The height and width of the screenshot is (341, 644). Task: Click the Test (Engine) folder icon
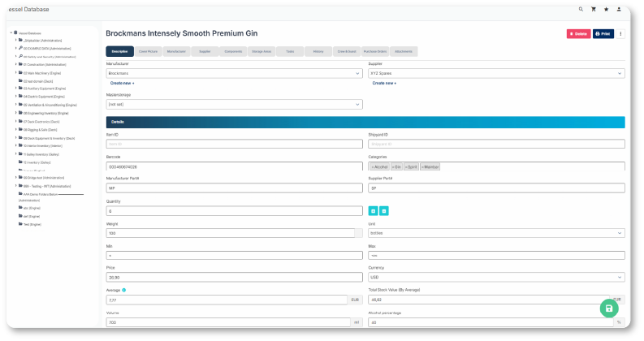(x=20, y=224)
